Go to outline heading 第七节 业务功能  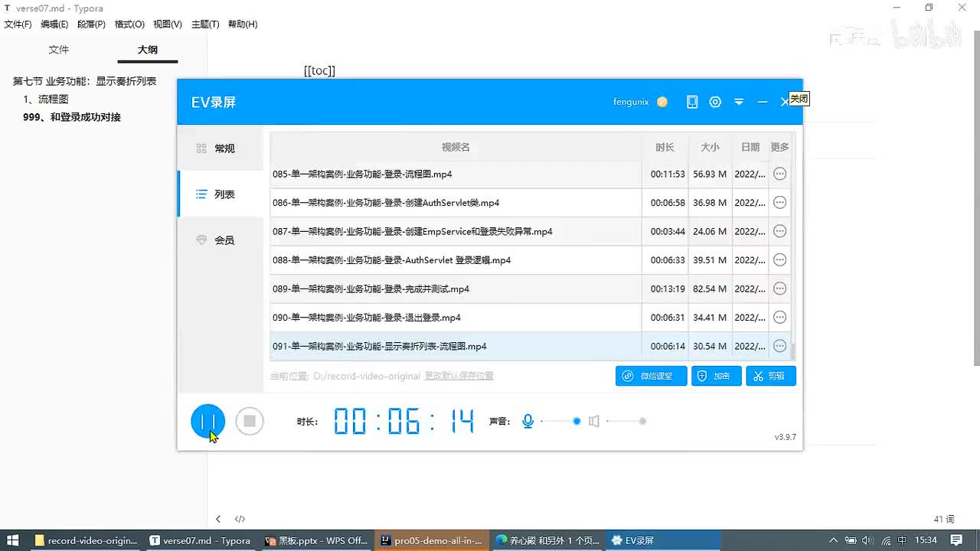pos(85,81)
